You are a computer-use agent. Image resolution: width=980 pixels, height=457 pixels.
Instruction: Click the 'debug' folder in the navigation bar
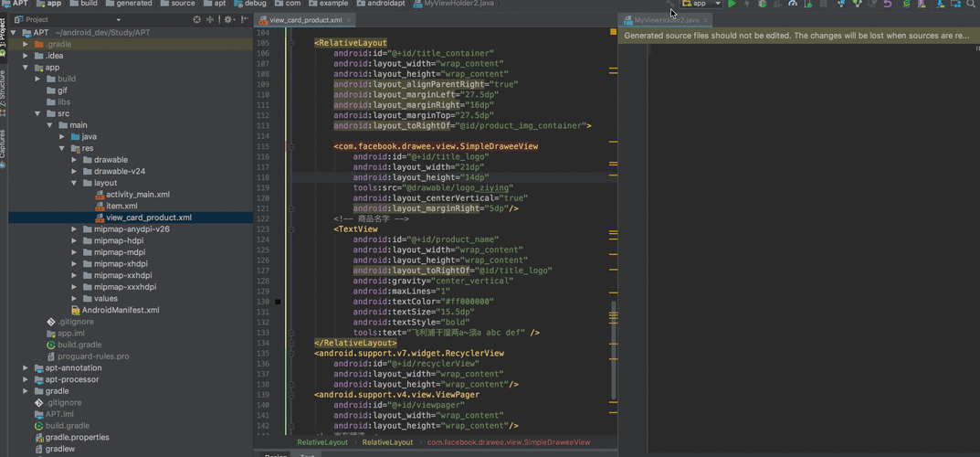tap(255, 4)
